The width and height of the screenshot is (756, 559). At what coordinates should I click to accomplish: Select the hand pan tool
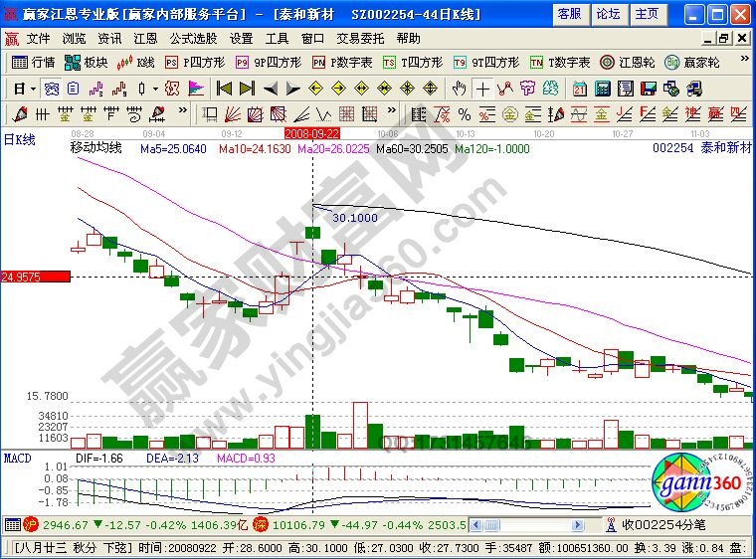459,88
